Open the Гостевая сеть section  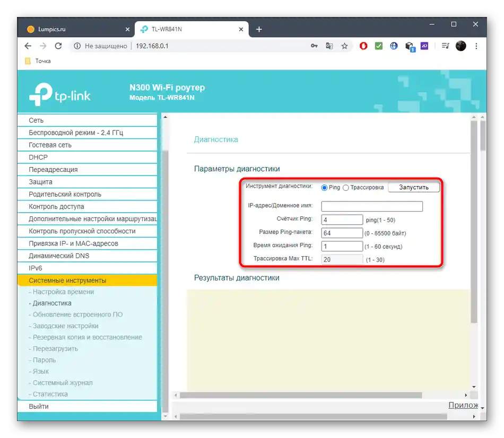[x=88, y=145]
